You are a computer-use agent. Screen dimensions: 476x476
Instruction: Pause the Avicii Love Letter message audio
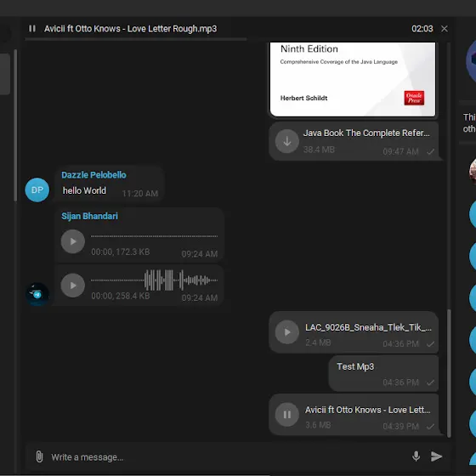[287, 415]
